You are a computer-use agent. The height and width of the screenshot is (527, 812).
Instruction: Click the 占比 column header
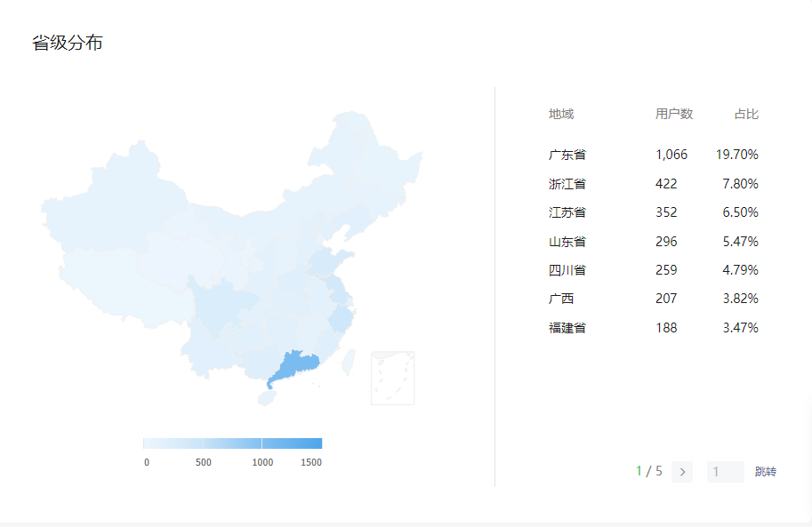(x=746, y=114)
